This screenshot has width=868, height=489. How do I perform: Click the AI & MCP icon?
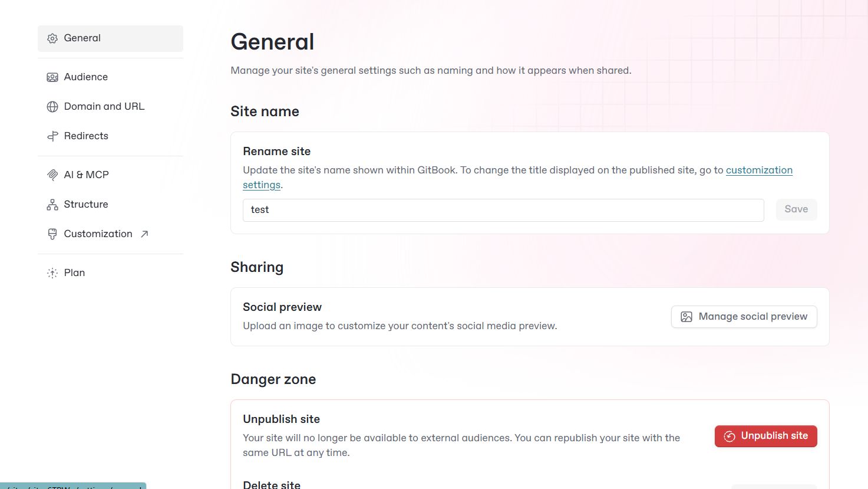(x=52, y=175)
